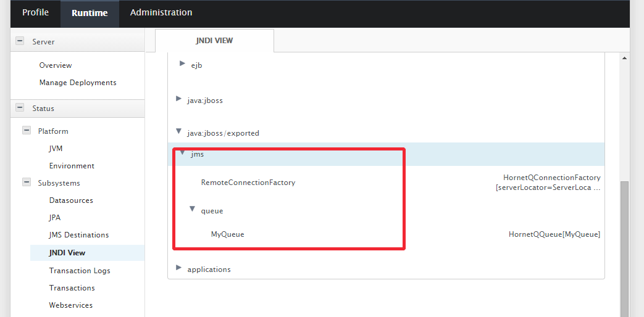Screen dimensions: 644x317
Task: Click the Server section header
Action: 77,41
